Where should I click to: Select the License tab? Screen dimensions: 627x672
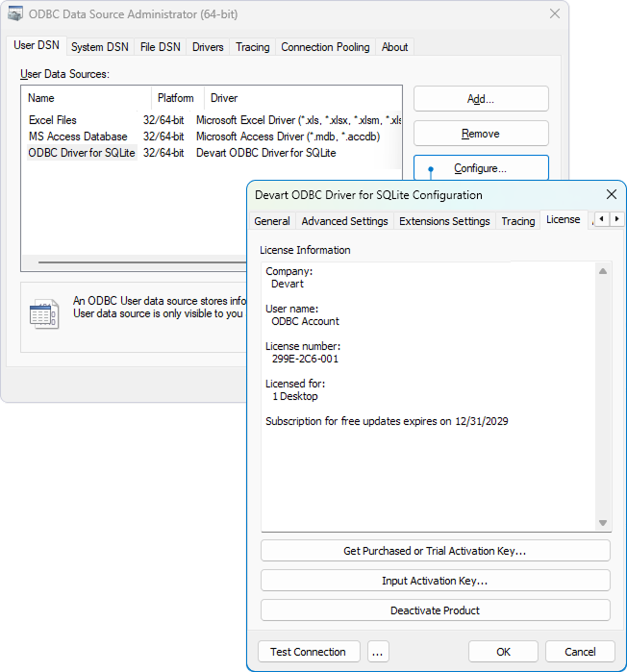click(564, 219)
